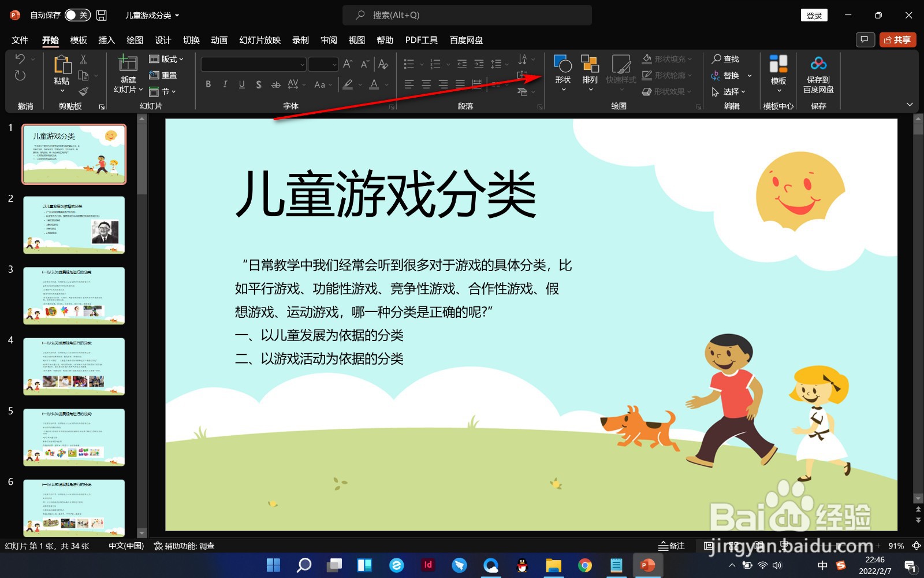This screenshot has height=578, width=924.
Task: Toggle Align Right paragraph alignment
Action: (x=443, y=84)
